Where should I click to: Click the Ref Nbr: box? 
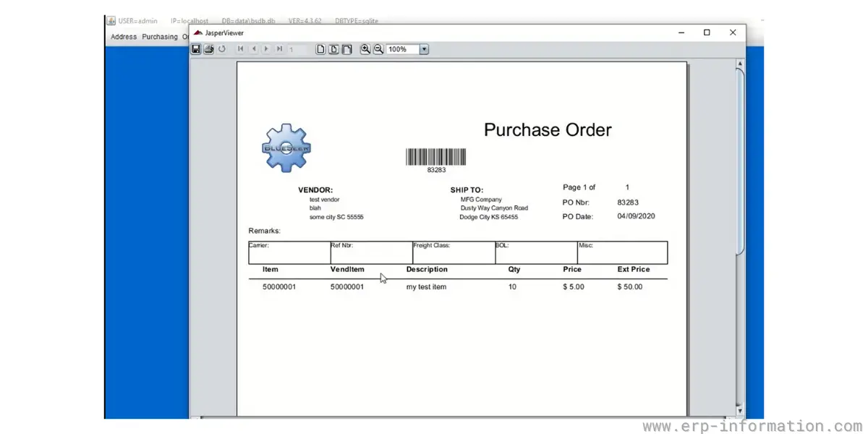coord(372,252)
